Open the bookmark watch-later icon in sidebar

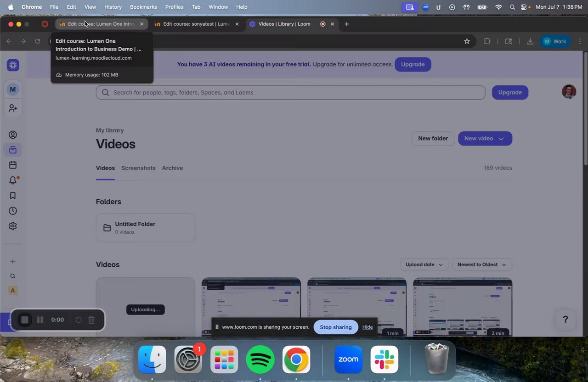13,196
